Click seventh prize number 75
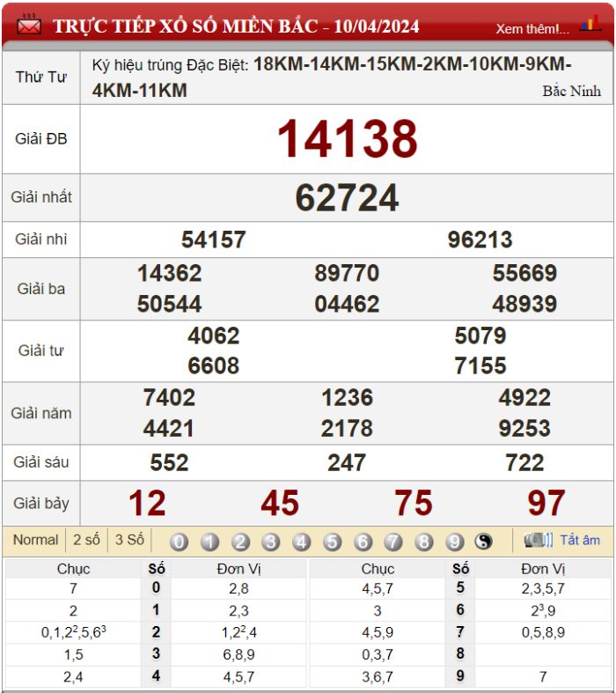Image resolution: width=616 pixels, height=693 pixels. click(x=414, y=504)
